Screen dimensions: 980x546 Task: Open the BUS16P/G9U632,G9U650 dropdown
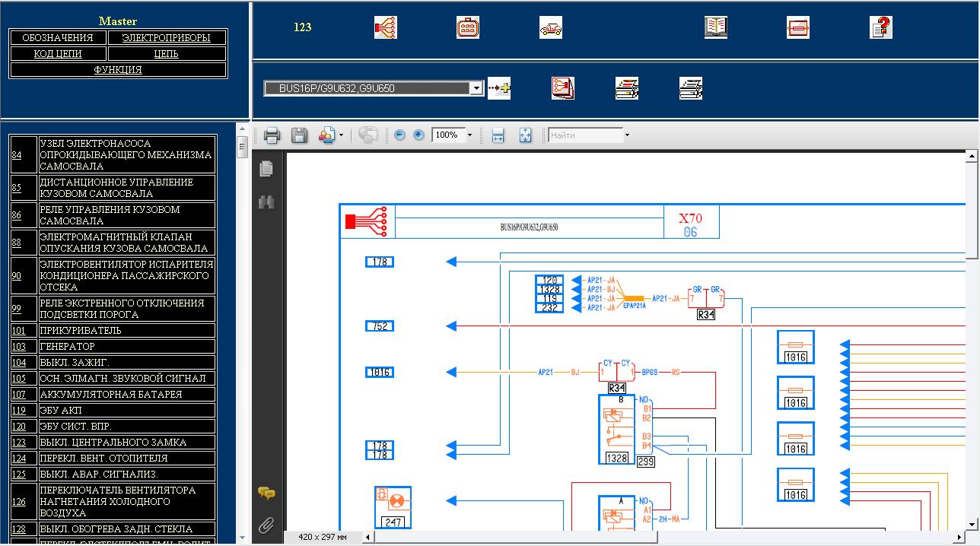pyautogui.click(x=373, y=88)
